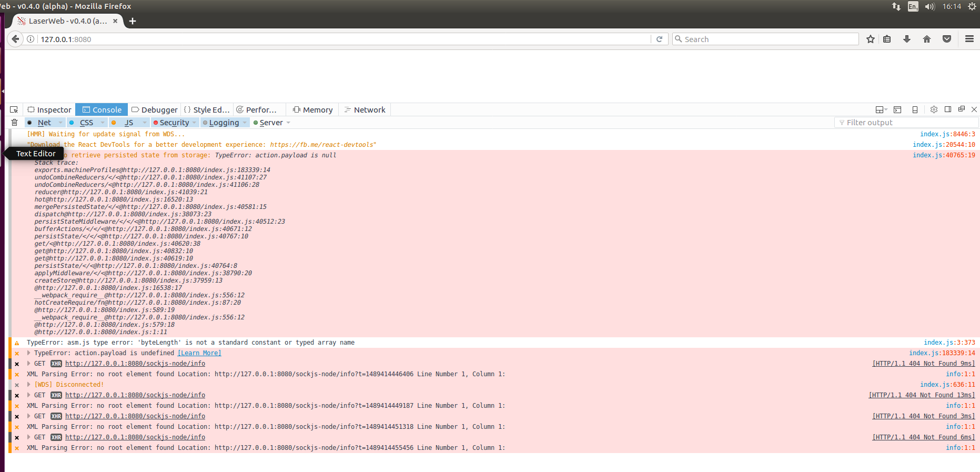Image resolution: width=980 pixels, height=472 pixels.
Task: Reload the page in the address bar
Action: (x=659, y=39)
